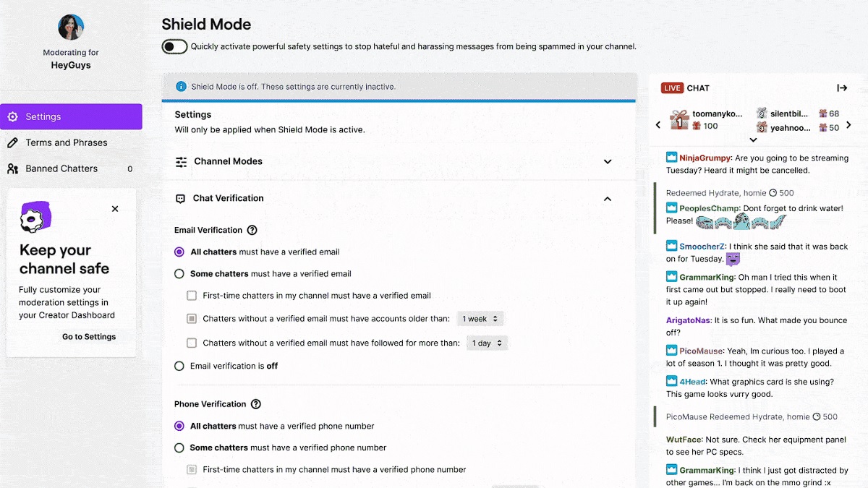The image size is (868, 488).
Task: Click the Banned Chatters people icon
Action: coord(12,168)
